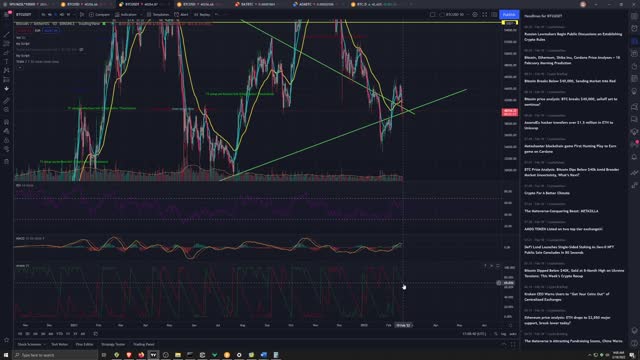Collapse the indicator legend chevron
The width and height of the screenshot is (640, 360).
(x=20, y=67)
